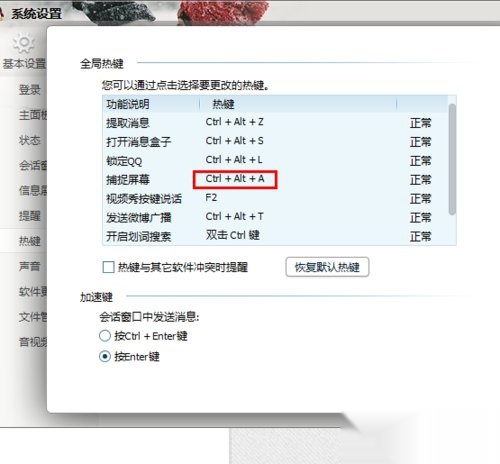This screenshot has width=500, height=464.
Task: Click the Ctrl + Alt + S hotkey field
Action: pos(234,141)
